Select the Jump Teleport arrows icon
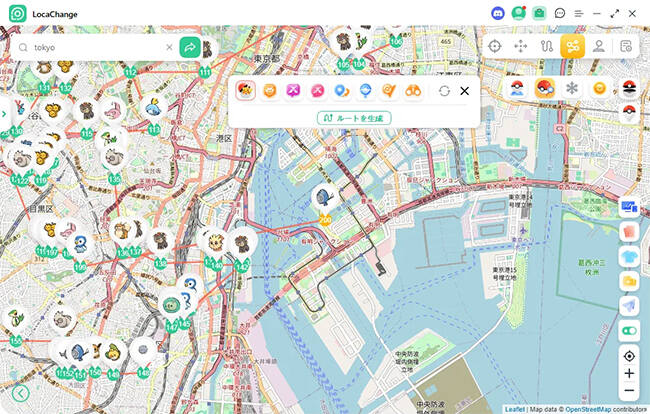650x414 pixels. coord(521,46)
